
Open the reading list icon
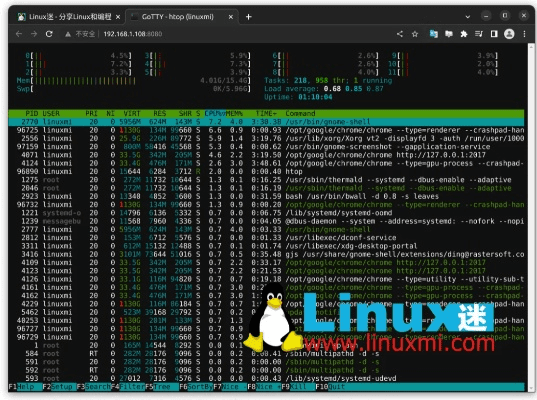pos(479,34)
